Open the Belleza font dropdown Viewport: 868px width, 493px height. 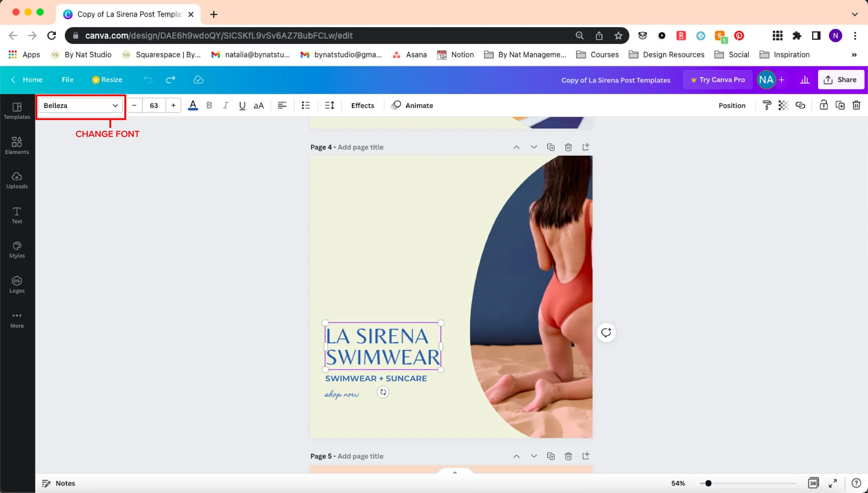[x=81, y=105]
